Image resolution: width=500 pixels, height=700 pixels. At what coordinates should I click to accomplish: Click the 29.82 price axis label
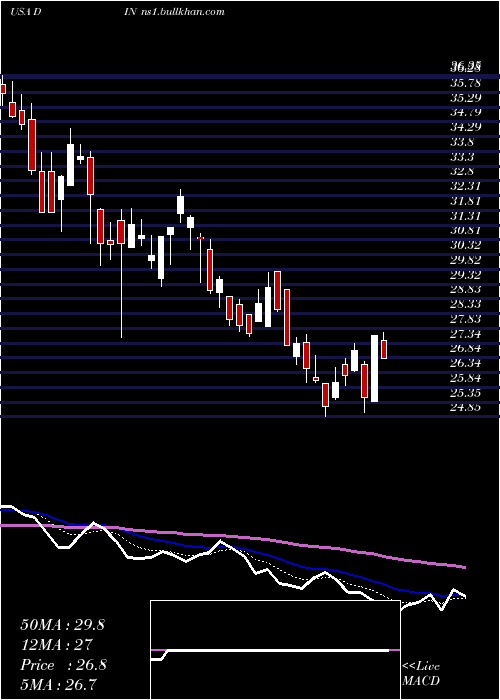pyautogui.click(x=466, y=260)
